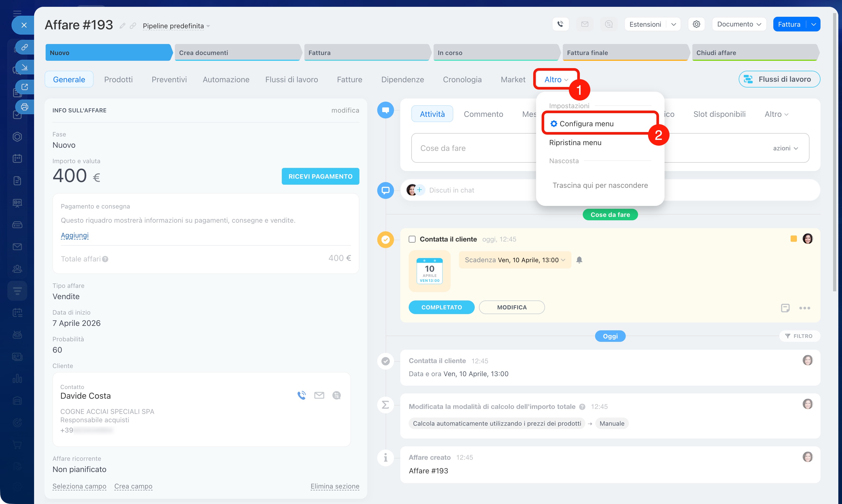The image size is (842, 504).
Task: Call Davide Costa using phone icon
Action: pos(301,395)
